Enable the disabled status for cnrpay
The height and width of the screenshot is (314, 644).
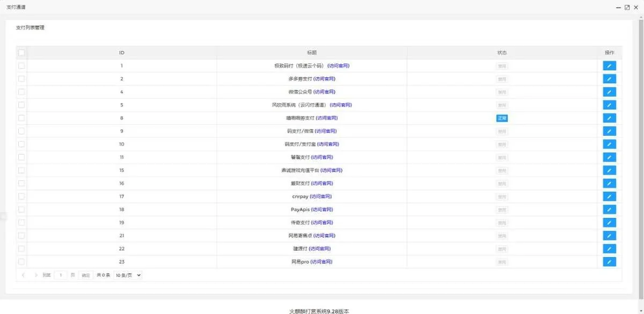click(502, 196)
